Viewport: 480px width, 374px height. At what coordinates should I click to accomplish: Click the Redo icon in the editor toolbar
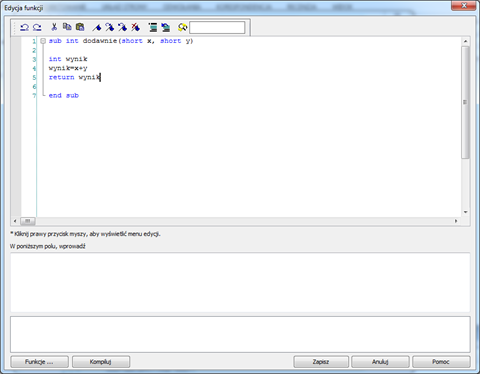(x=37, y=28)
